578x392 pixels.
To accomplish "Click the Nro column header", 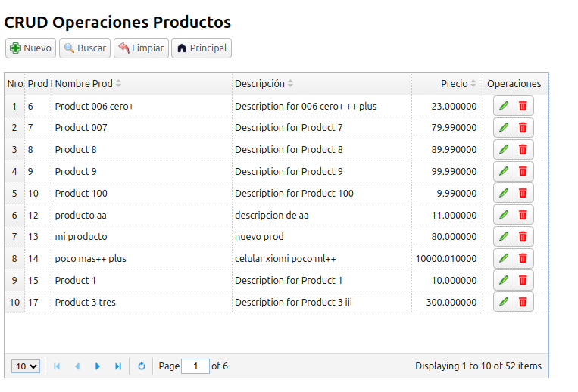I will point(14,84).
